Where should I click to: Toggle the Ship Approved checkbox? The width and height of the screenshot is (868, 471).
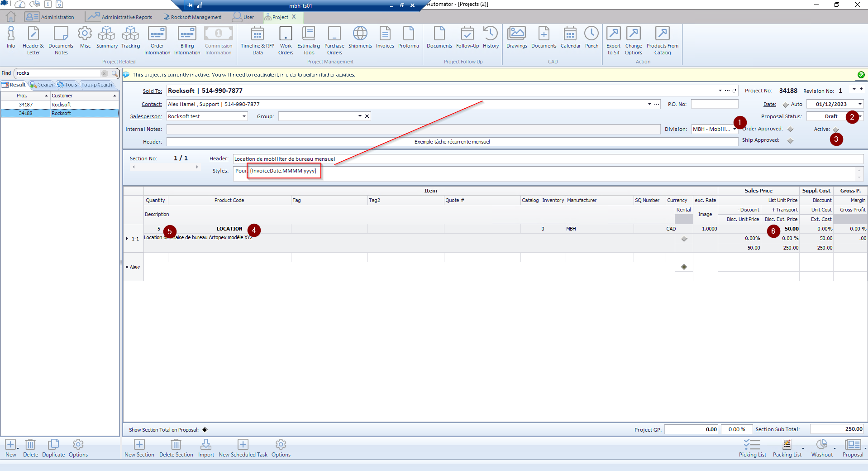(x=791, y=141)
